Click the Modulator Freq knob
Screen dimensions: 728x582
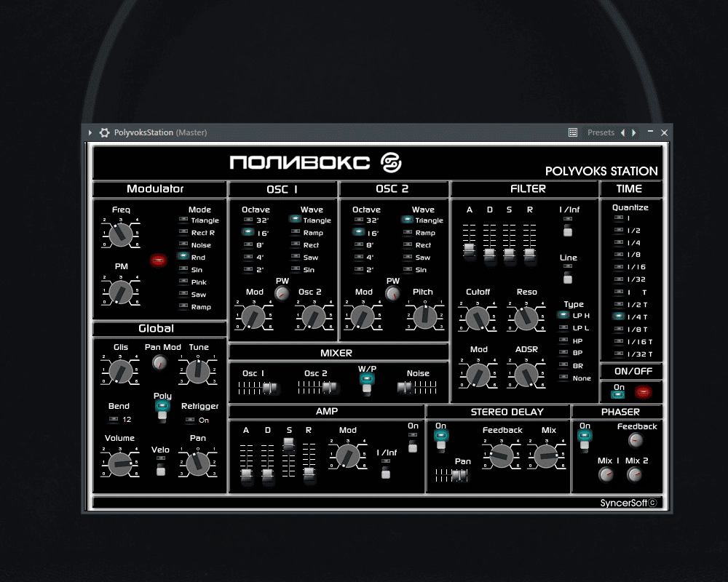[x=121, y=234]
